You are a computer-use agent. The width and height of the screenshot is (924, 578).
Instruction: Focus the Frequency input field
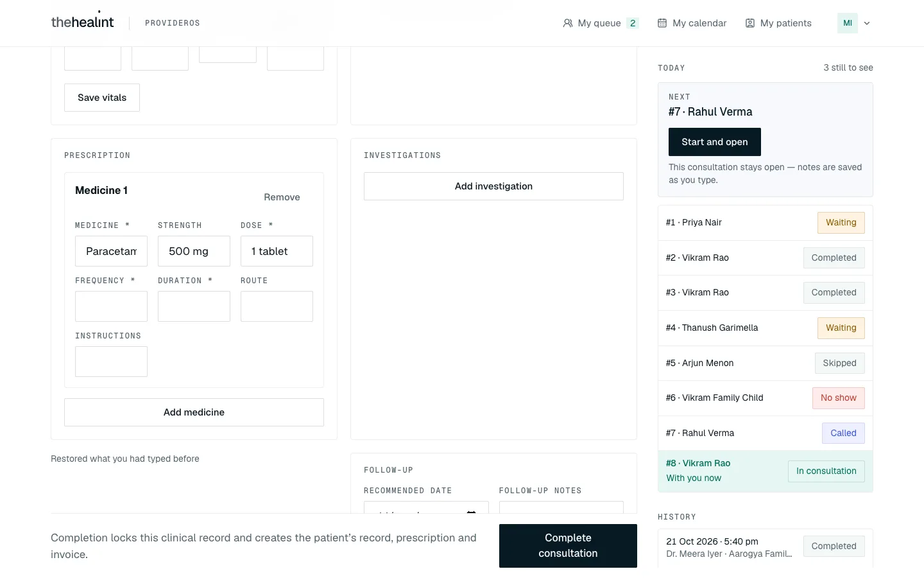[x=111, y=306]
